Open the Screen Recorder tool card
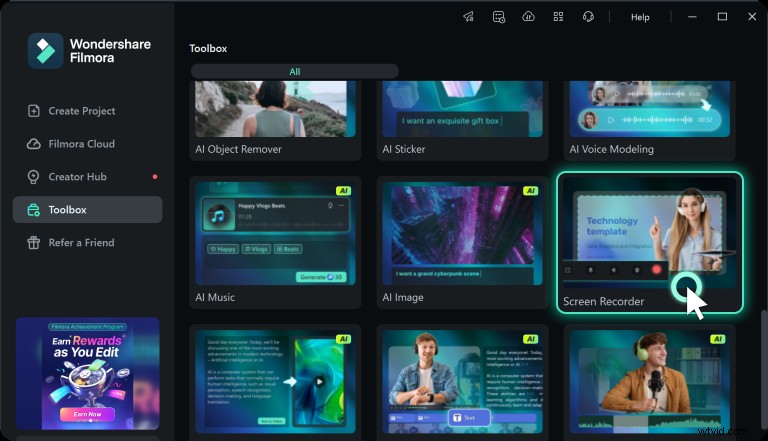This screenshot has height=441, width=768. [649, 243]
